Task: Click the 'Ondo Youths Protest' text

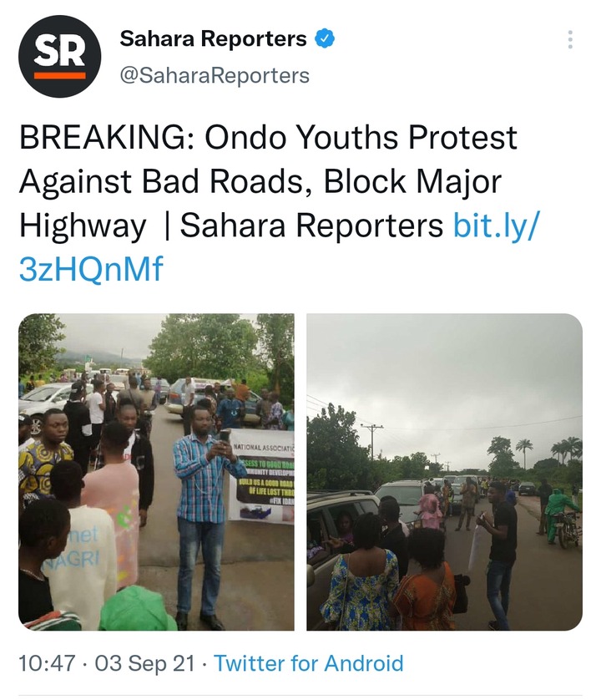Action: tap(361, 137)
